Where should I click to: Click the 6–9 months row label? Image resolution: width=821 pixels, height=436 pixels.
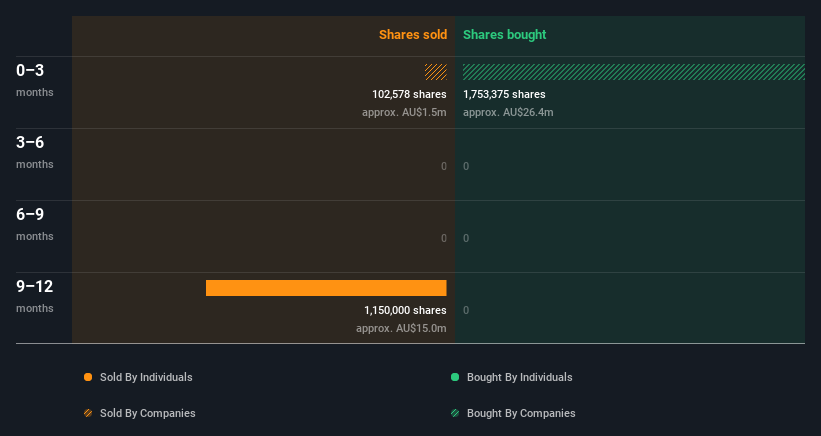click(35, 224)
